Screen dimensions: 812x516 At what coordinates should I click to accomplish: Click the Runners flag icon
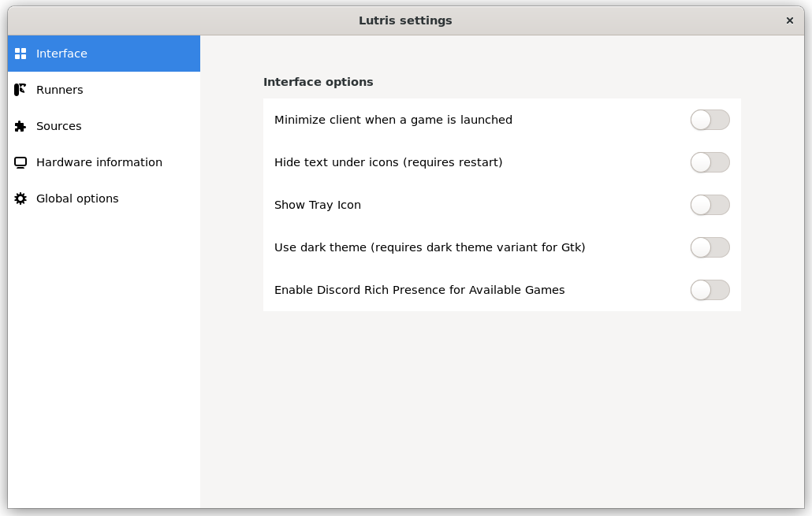[20, 90]
